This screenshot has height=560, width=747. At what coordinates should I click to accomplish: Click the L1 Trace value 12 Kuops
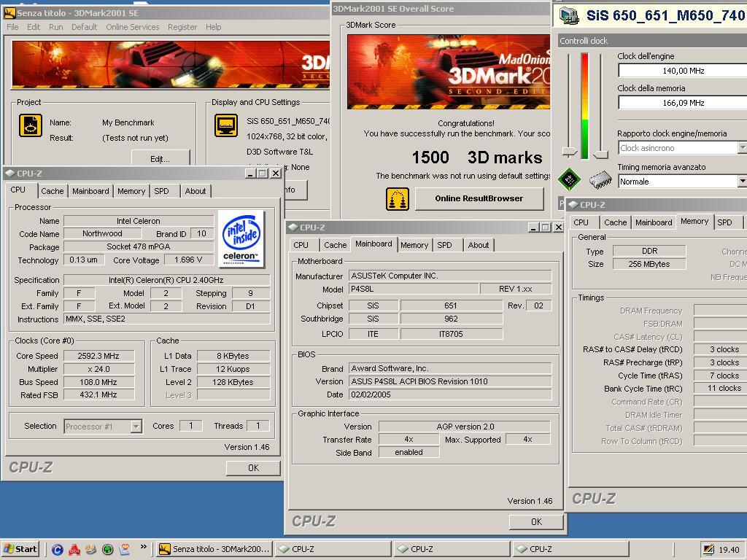(x=233, y=369)
